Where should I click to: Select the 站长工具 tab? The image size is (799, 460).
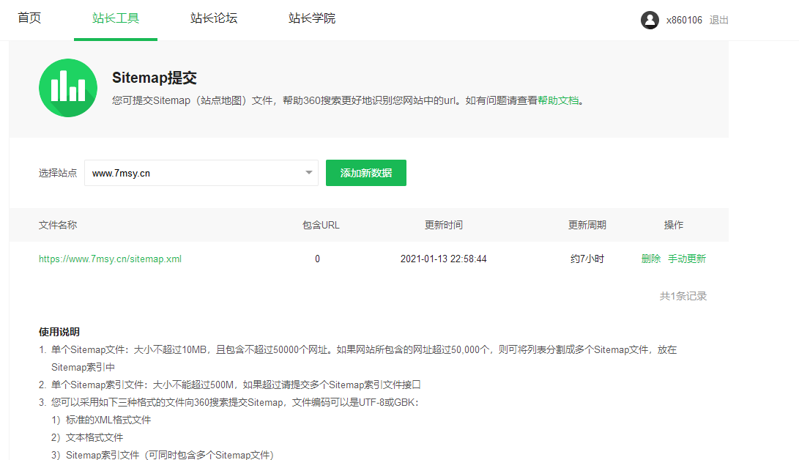tap(116, 18)
